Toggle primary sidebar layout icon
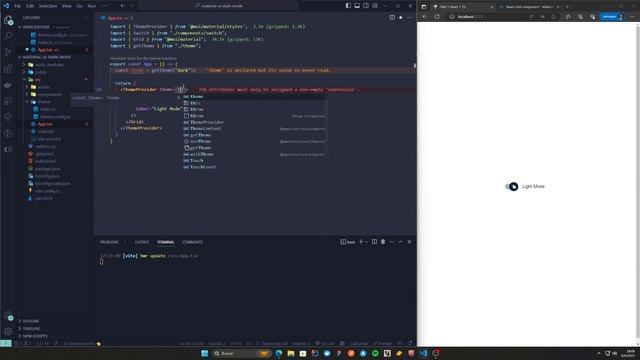Image resolution: width=640 pixels, height=360 pixels. point(348,6)
